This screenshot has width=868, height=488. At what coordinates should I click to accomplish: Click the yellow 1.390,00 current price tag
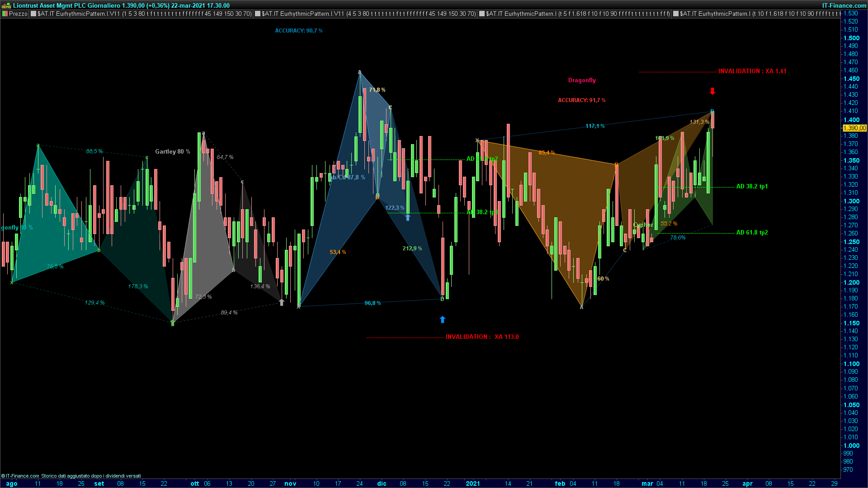(854, 128)
